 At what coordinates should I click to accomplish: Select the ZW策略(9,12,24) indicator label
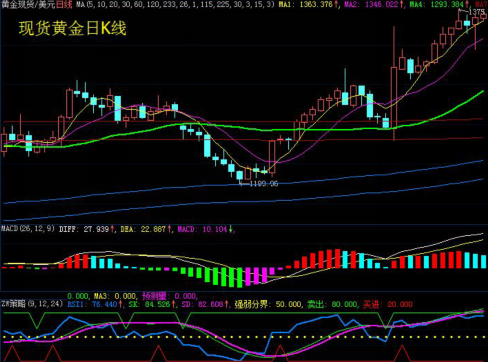pyautogui.click(x=32, y=304)
